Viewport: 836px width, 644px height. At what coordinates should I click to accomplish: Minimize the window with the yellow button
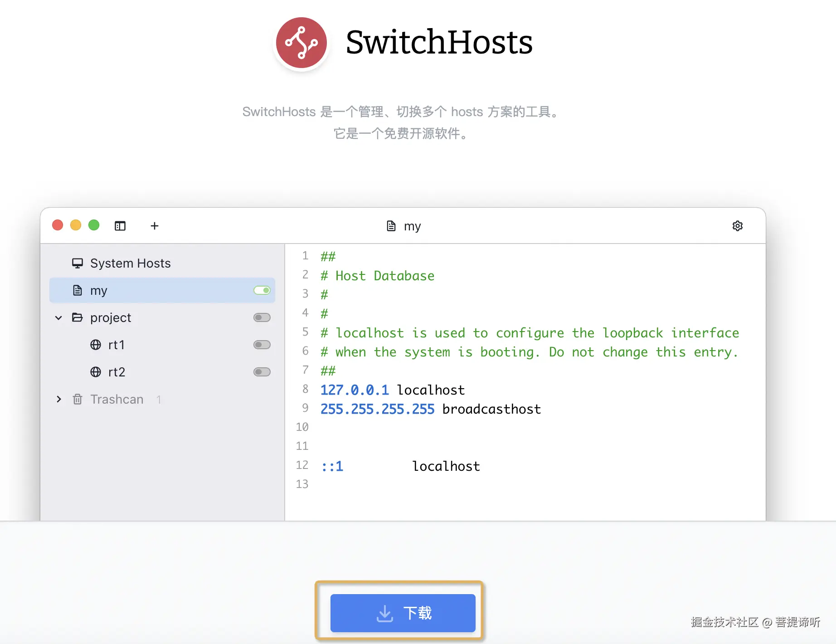[x=76, y=225]
